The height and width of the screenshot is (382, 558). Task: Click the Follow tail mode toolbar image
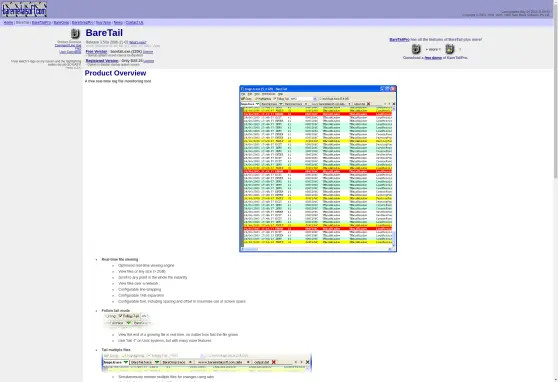(x=127, y=320)
